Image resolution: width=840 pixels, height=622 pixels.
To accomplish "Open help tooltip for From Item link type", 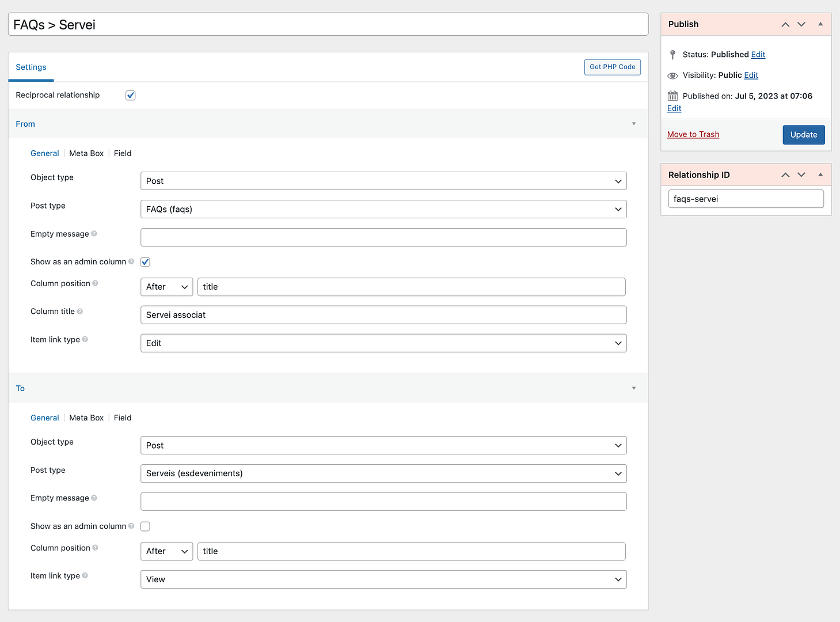I will tap(85, 340).
